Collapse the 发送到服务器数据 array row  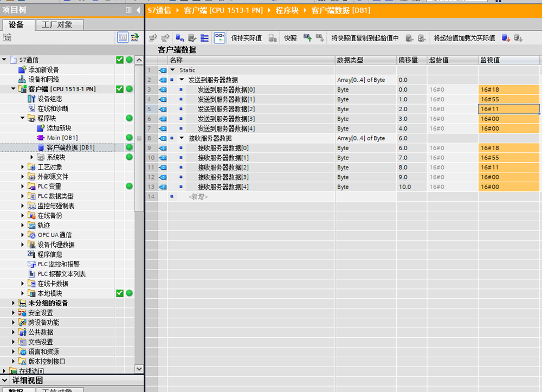[x=182, y=80]
